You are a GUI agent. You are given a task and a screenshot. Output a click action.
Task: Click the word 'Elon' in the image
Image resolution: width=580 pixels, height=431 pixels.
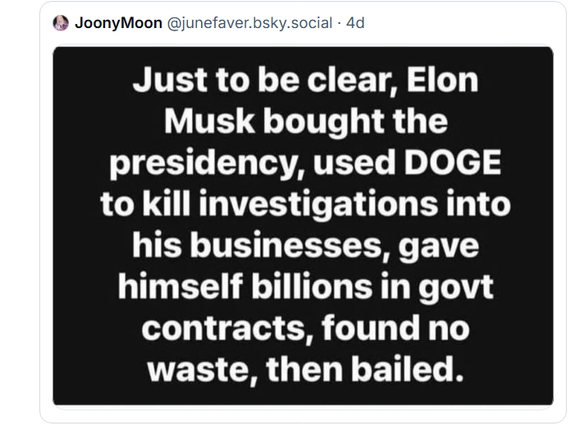[442, 80]
